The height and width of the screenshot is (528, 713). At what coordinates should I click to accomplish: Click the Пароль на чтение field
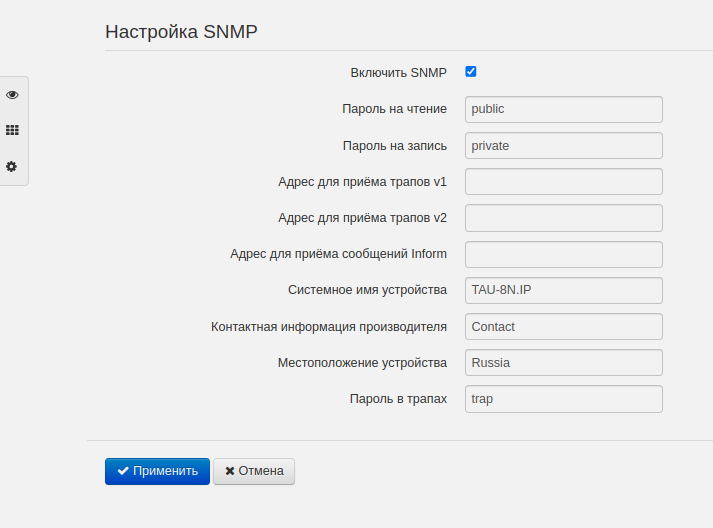coord(564,109)
